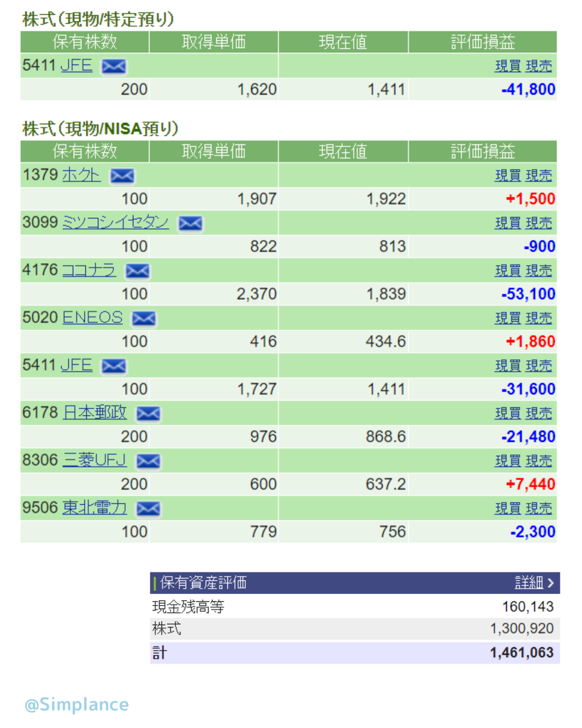Viewport: 582px width, 728px height.
Task: Click 現売 for 東北電力
Action: tap(539, 509)
